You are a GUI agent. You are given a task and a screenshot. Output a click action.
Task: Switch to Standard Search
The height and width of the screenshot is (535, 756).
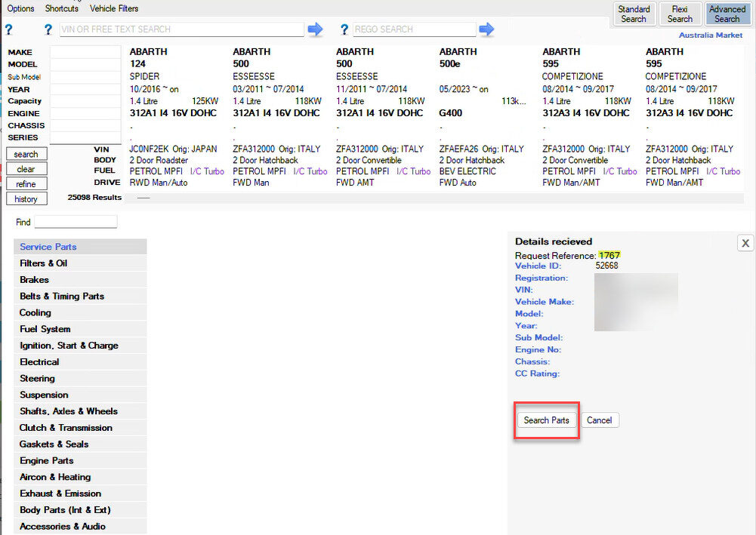[x=634, y=14]
